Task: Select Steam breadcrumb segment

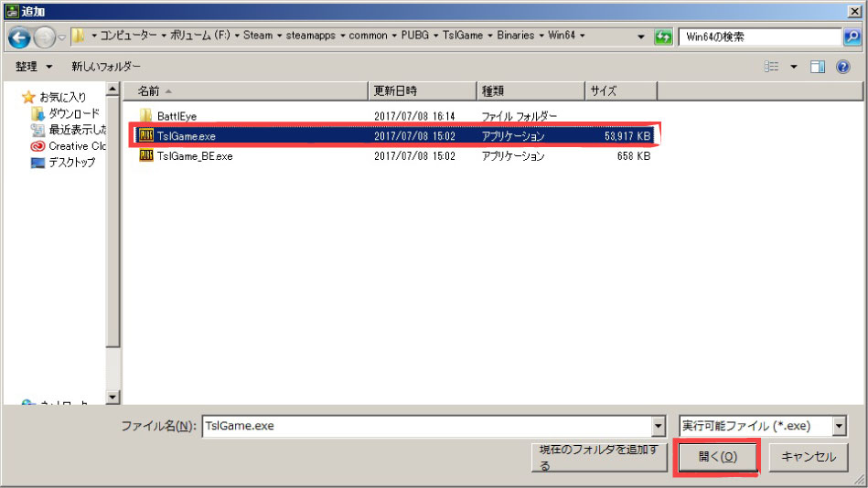Action: (258, 36)
